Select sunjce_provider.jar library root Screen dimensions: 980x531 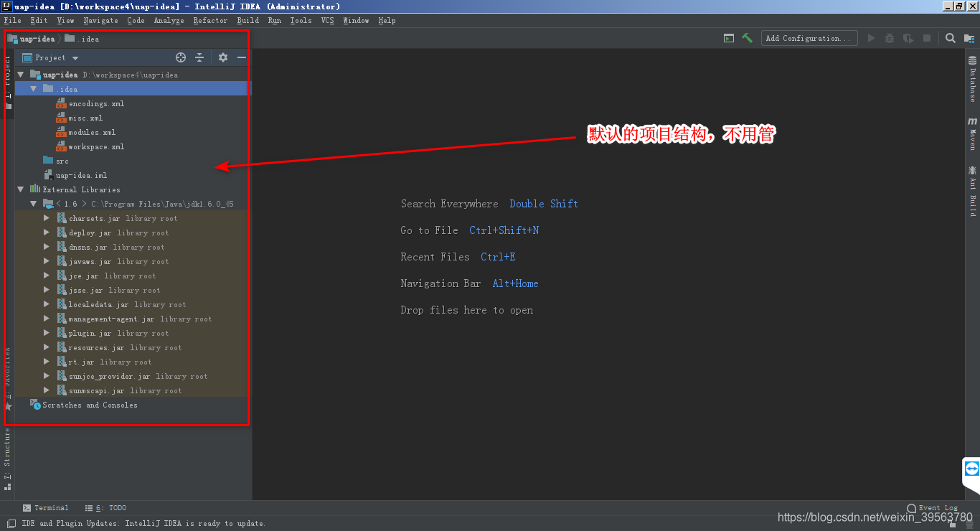pyautogui.click(x=138, y=376)
